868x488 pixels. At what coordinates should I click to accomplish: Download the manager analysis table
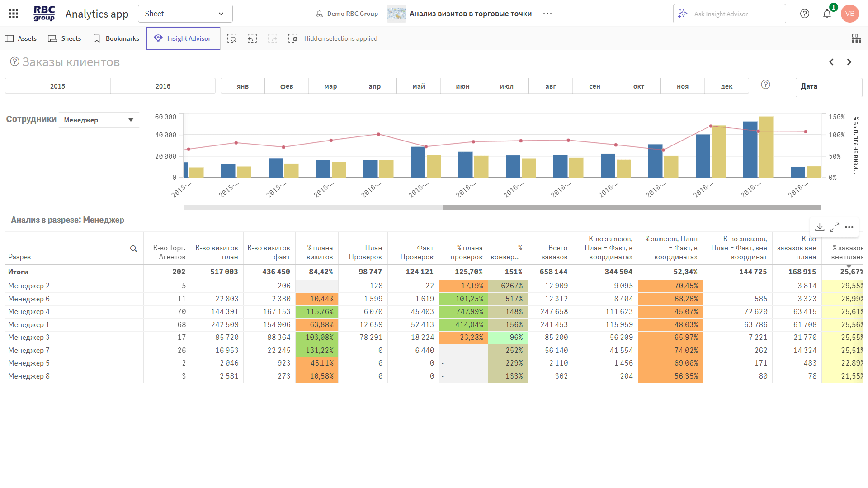(x=820, y=227)
